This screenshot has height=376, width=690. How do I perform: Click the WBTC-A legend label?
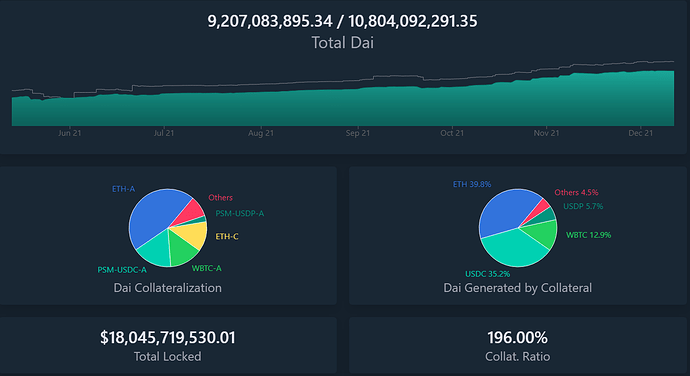[206, 268]
